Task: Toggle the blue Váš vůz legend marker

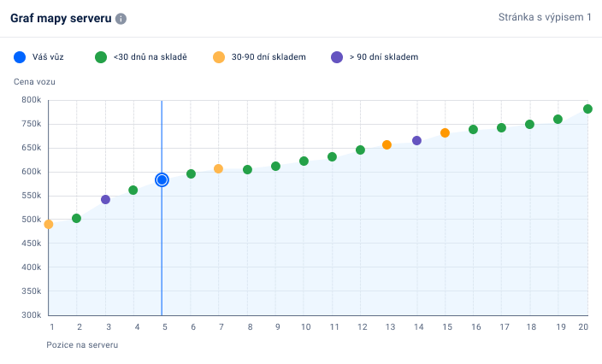Action: pos(20,57)
